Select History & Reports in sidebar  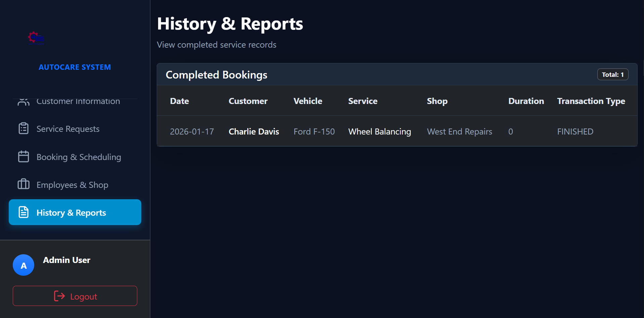point(75,212)
